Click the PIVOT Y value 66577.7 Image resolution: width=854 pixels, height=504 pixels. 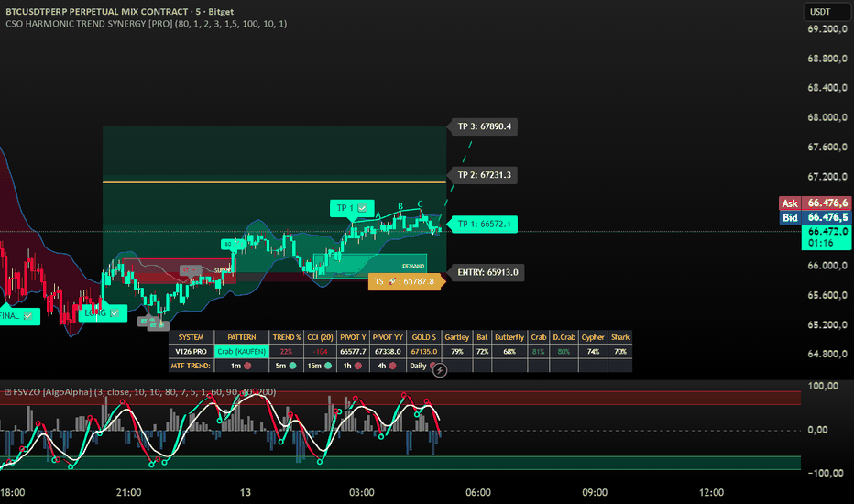pyautogui.click(x=353, y=352)
